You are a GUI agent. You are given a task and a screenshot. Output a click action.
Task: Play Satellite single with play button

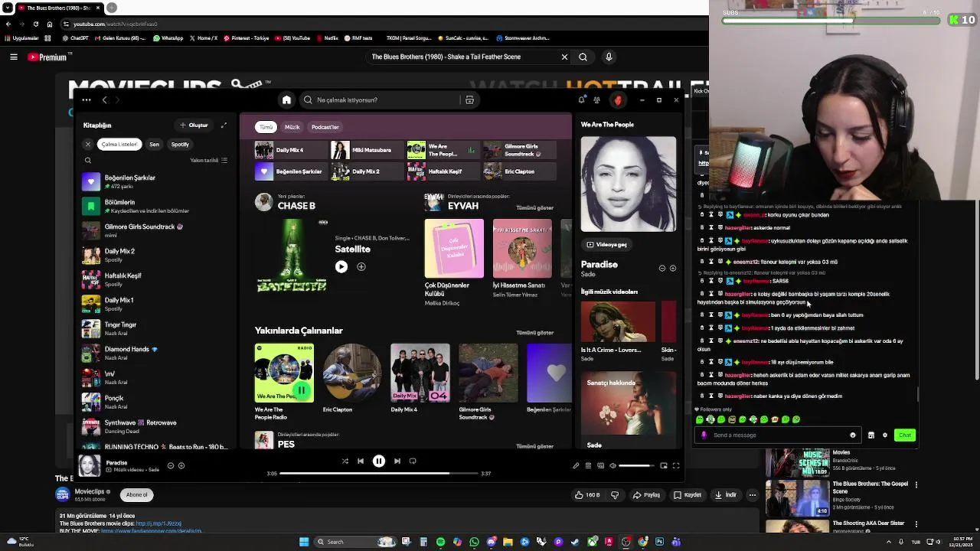pos(341,267)
